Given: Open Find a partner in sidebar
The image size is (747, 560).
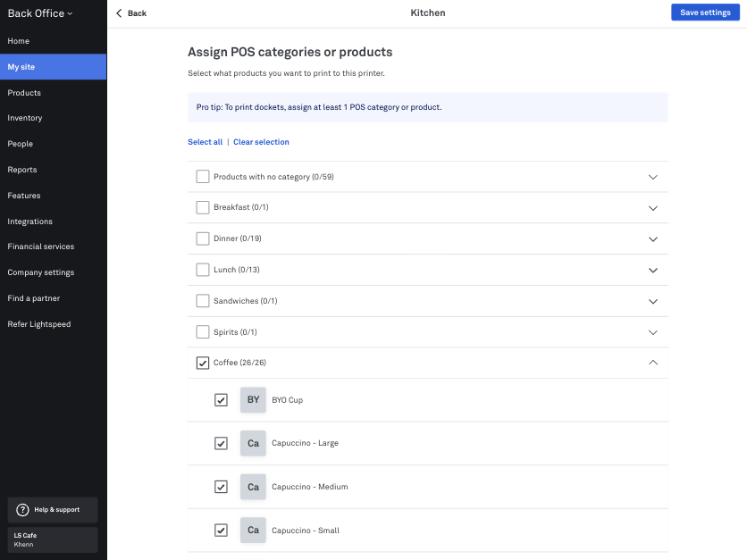Looking at the screenshot, I should click(54, 298).
